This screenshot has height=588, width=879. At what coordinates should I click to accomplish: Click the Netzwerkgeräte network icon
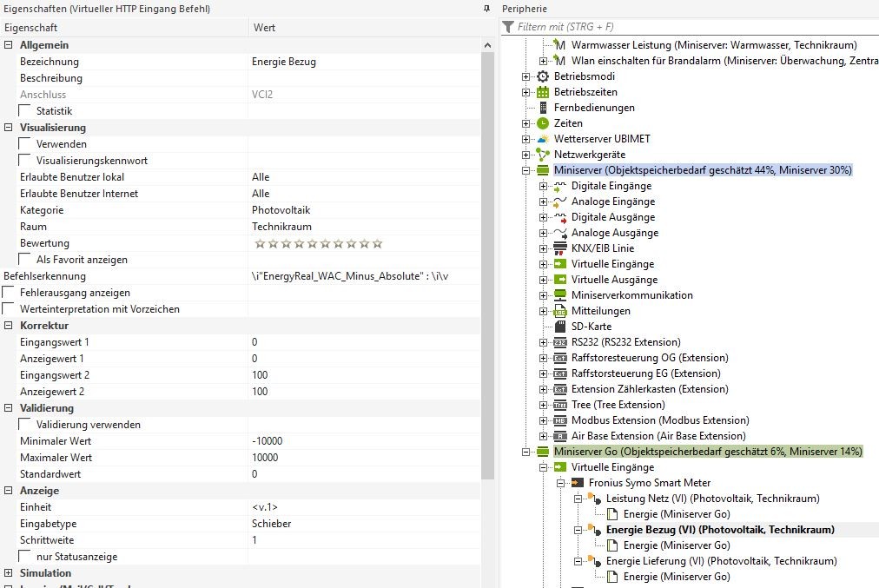(x=544, y=155)
